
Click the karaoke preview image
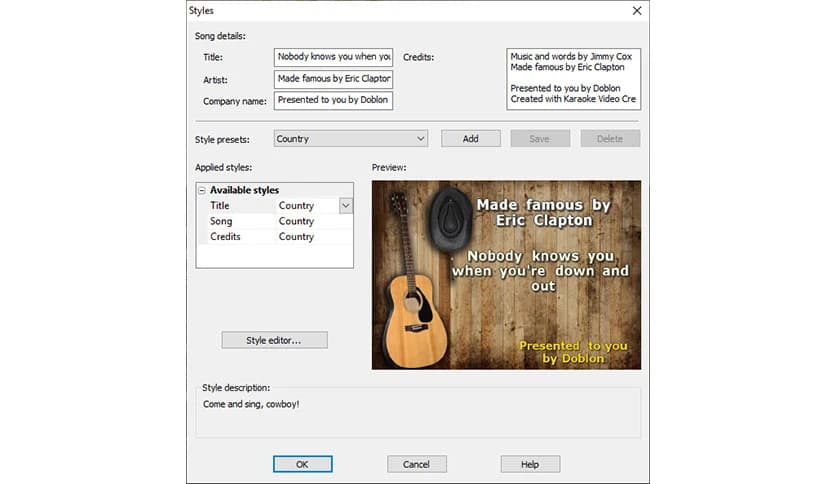(x=506, y=275)
